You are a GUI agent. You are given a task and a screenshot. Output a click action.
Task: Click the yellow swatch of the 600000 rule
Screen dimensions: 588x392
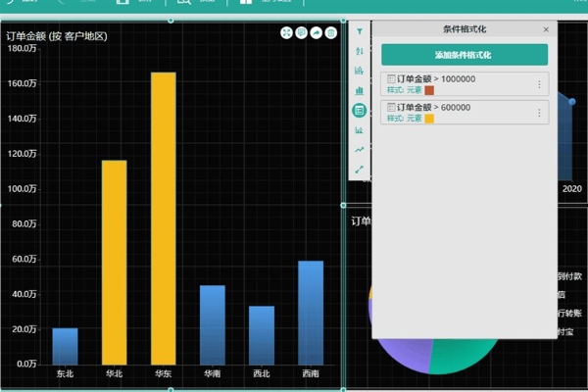[x=429, y=119]
